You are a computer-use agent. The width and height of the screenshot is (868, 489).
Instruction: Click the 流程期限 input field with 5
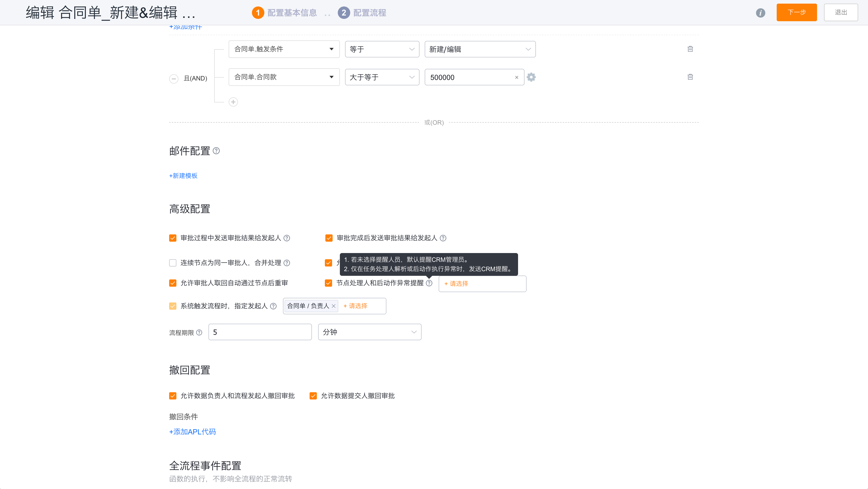260,332
